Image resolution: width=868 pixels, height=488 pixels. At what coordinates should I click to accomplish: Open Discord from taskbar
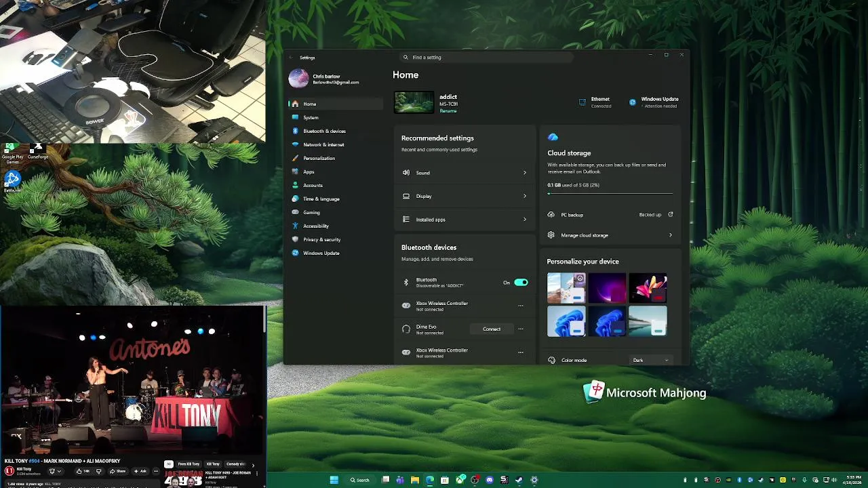(490, 480)
